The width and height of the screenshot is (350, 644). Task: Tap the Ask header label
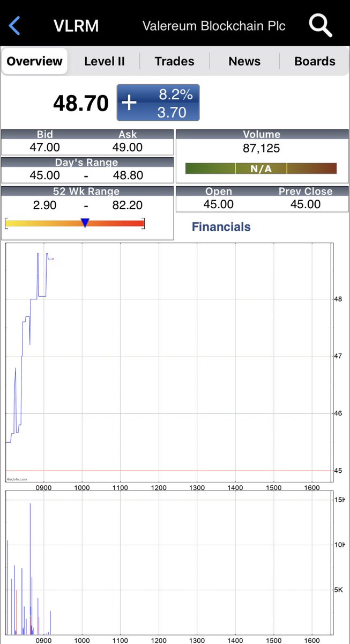click(128, 134)
